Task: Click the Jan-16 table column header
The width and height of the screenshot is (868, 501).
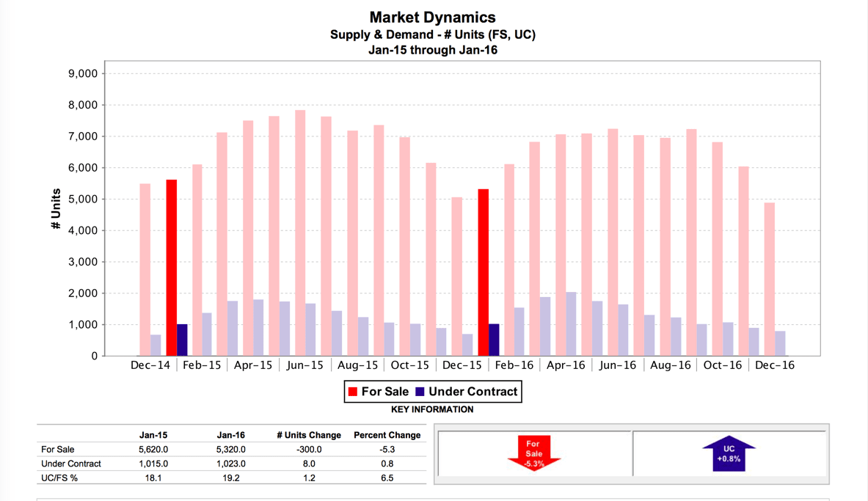Action: tap(231, 435)
